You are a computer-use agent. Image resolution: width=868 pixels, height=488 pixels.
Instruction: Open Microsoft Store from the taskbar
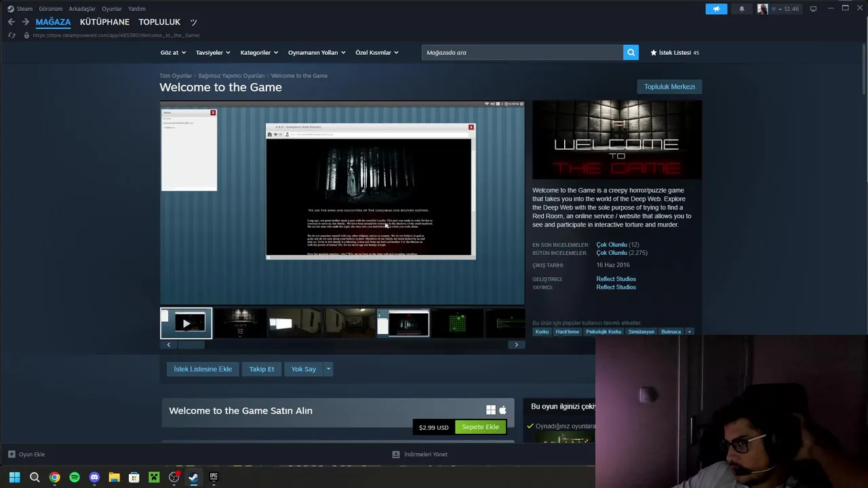134,477
